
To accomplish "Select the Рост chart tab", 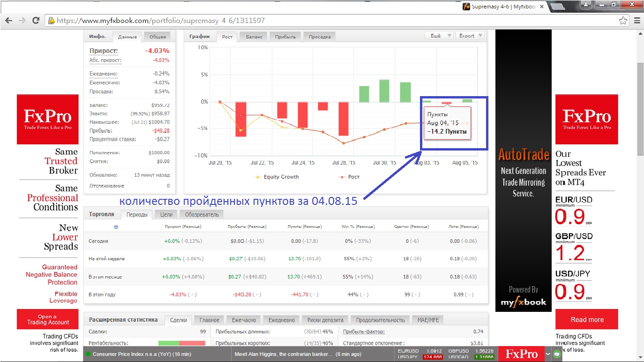I will tap(227, 37).
